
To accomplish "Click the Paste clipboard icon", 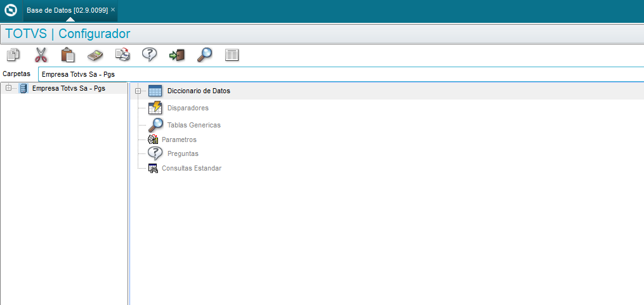I will point(68,55).
